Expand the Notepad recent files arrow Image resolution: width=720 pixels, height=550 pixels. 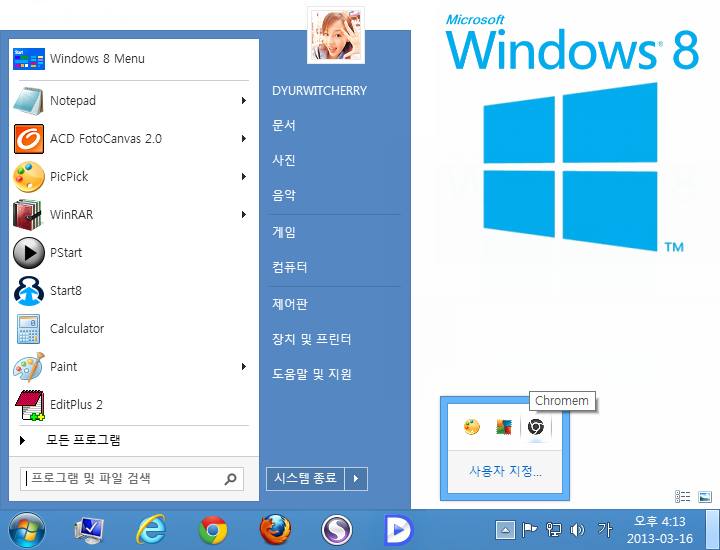[243, 101]
